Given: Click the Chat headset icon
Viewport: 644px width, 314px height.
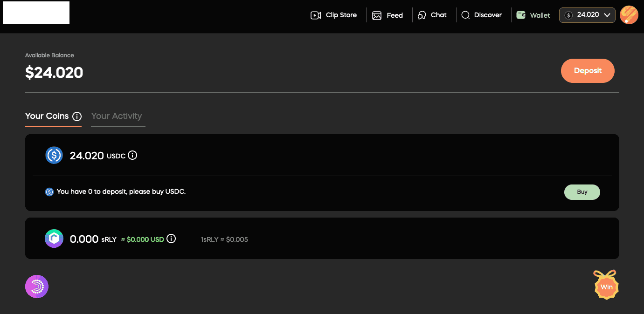Looking at the screenshot, I should pos(422,15).
